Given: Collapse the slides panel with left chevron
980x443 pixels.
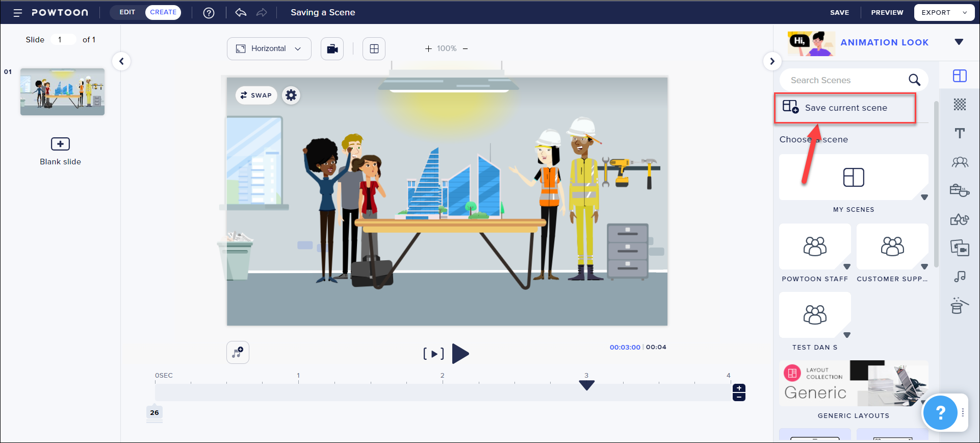Looking at the screenshot, I should (x=121, y=61).
